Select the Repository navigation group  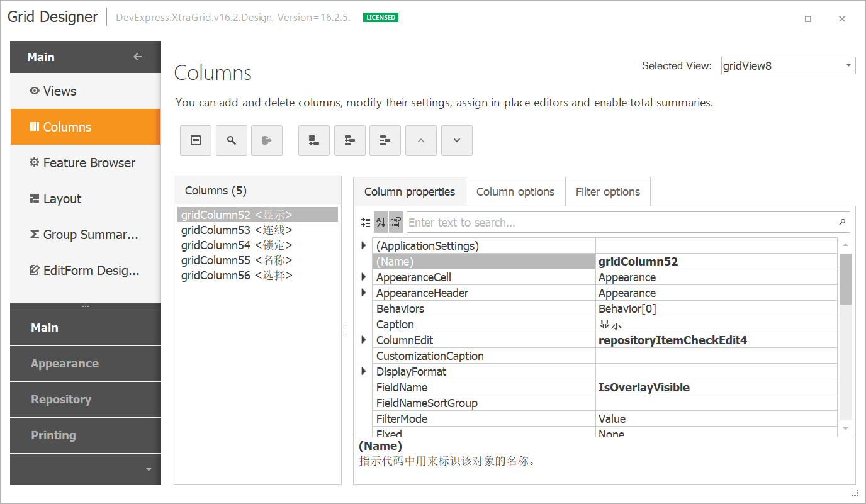click(x=86, y=400)
